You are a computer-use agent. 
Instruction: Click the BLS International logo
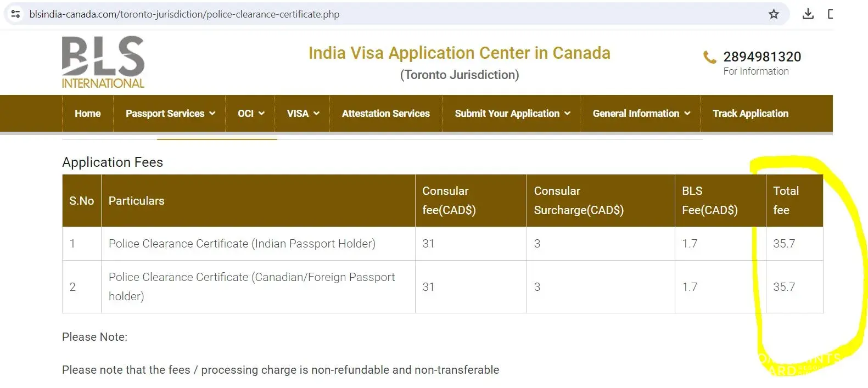point(103,62)
